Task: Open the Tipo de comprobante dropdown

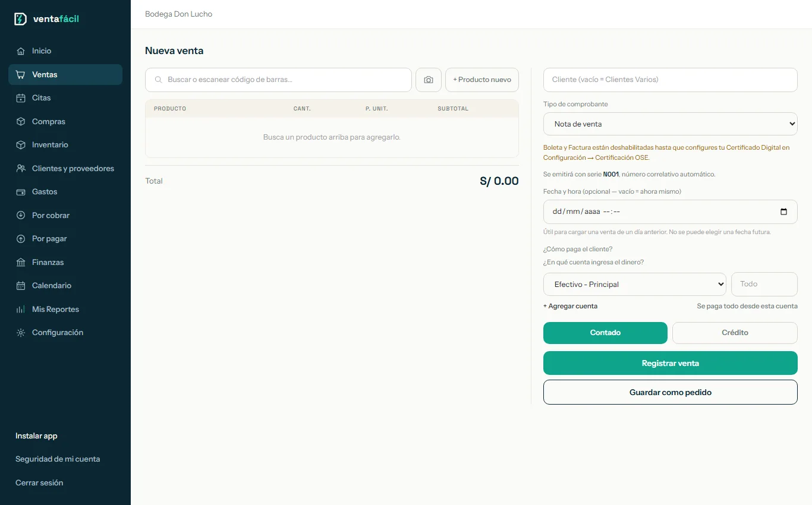Action: (671, 124)
